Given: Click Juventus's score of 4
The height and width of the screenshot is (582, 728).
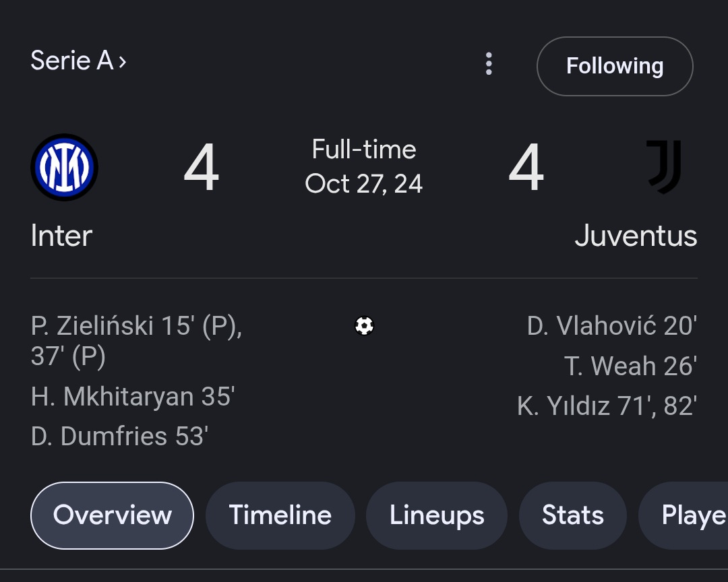Looking at the screenshot, I should coord(526,168).
